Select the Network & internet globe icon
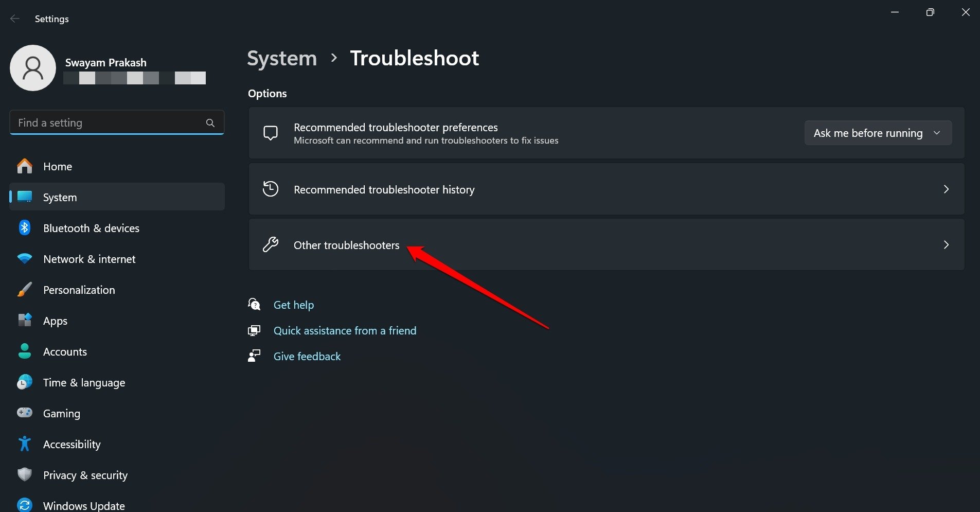Image resolution: width=980 pixels, height=512 pixels. pyautogui.click(x=25, y=258)
